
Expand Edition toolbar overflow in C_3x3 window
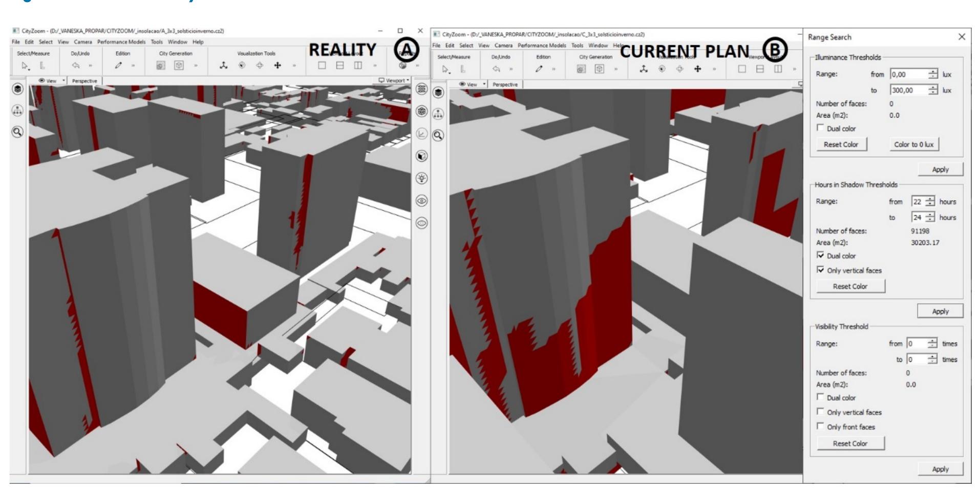(x=553, y=69)
